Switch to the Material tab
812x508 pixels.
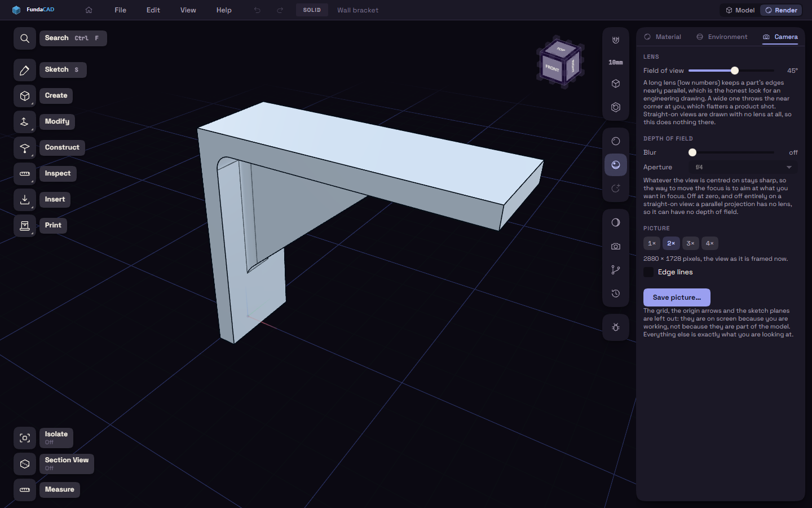[x=663, y=37]
